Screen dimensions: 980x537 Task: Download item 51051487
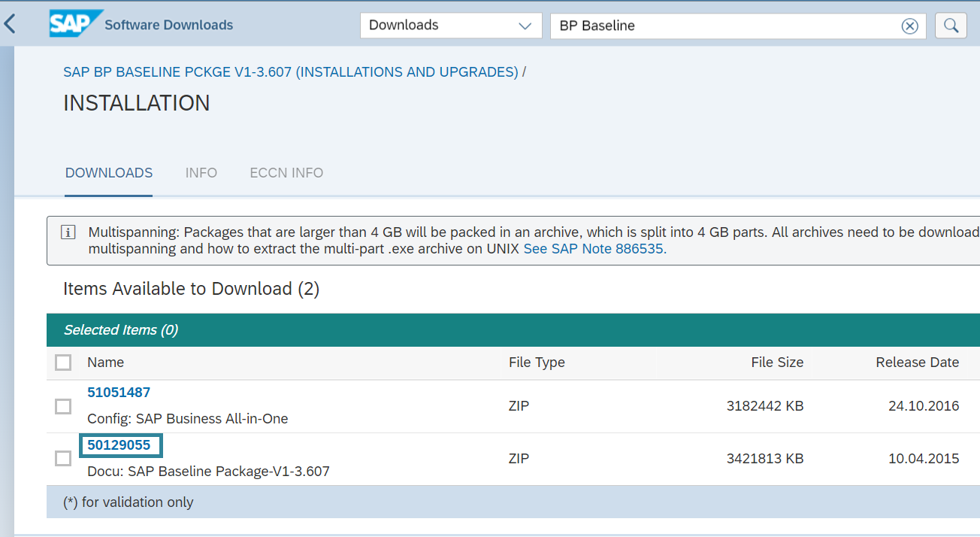point(119,393)
